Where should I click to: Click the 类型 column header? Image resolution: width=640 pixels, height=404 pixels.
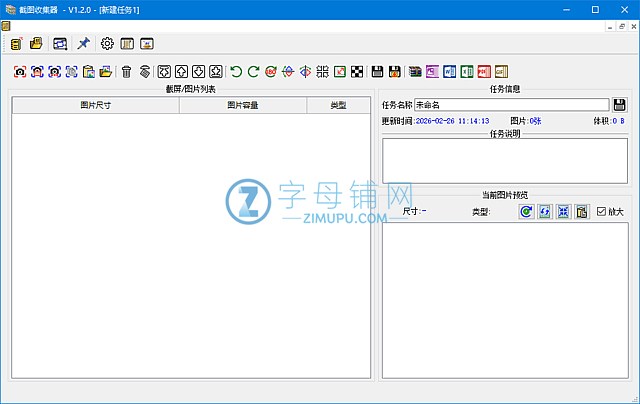[x=338, y=105]
